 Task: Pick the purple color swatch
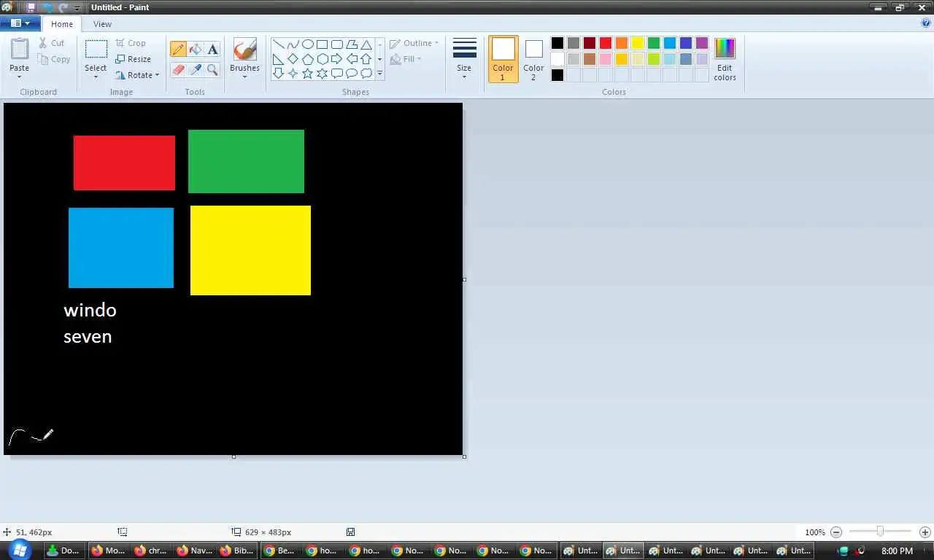pyautogui.click(x=702, y=43)
